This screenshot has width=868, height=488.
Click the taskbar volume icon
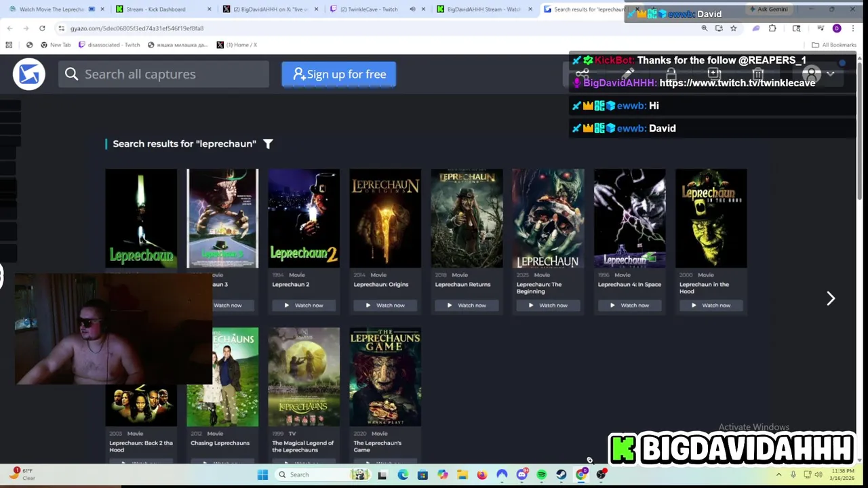point(818,474)
